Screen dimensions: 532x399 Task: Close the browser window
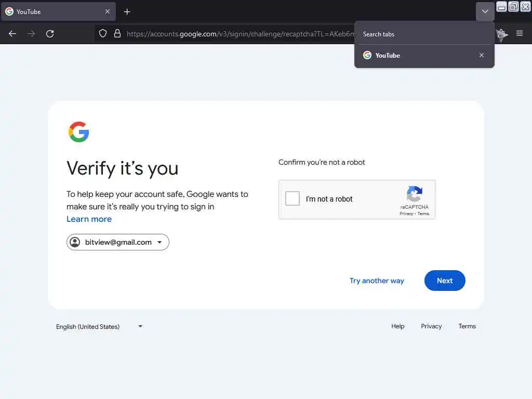click(525, 6)
